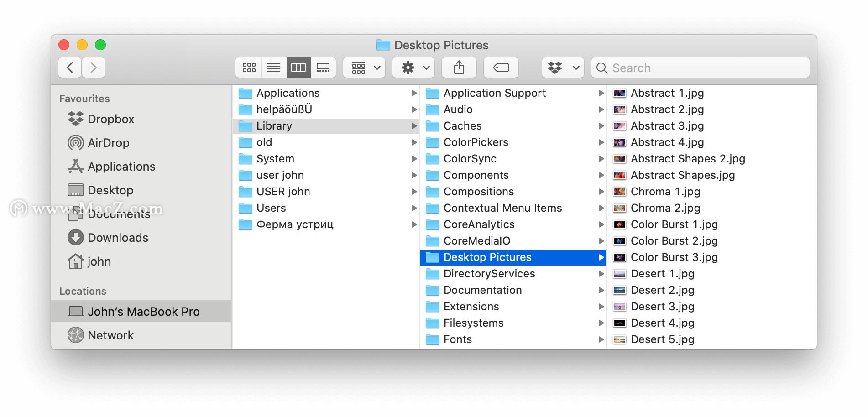Expand the Users folder arrow

click(x=414, y=208)
